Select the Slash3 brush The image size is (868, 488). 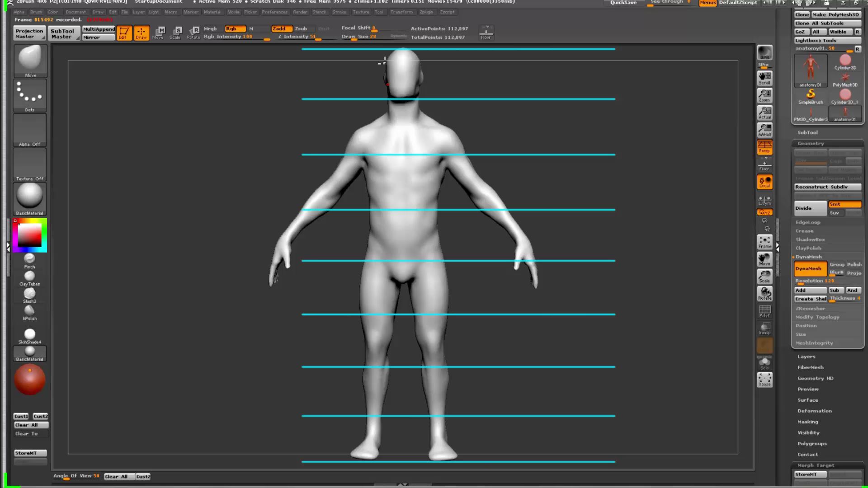click(x=29, y=296)
